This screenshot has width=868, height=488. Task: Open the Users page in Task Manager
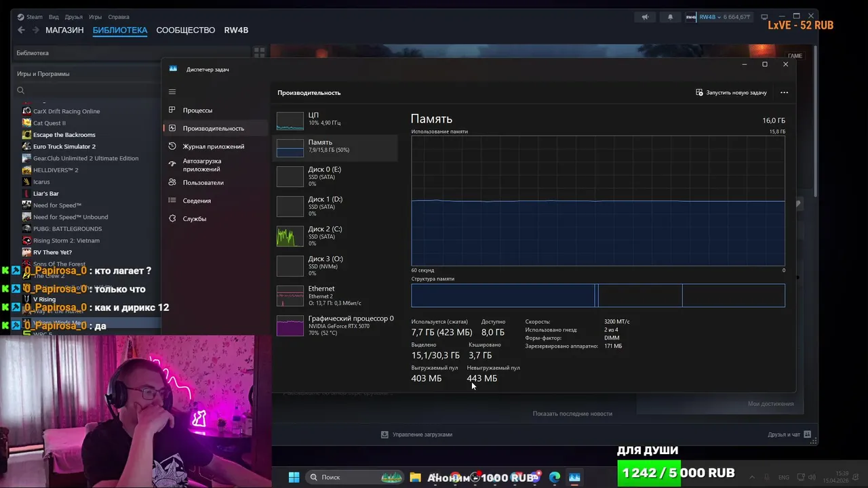[203, 182]
